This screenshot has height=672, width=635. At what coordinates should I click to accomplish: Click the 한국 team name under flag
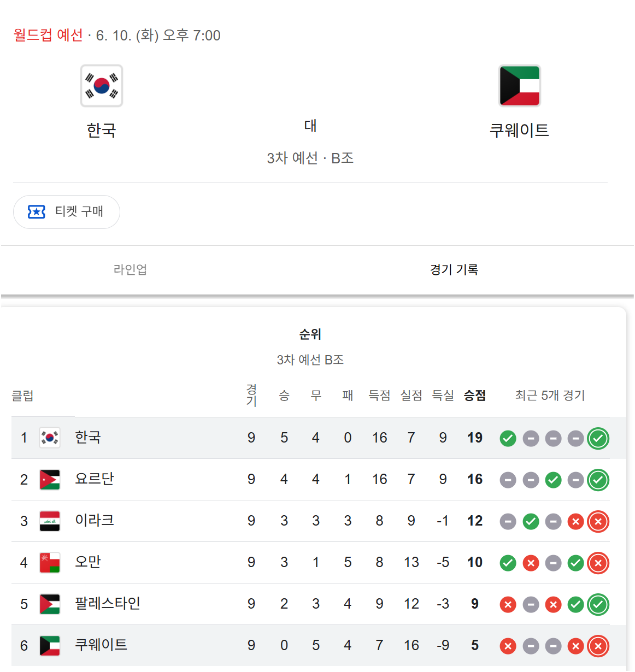click(x=102, y=130)
